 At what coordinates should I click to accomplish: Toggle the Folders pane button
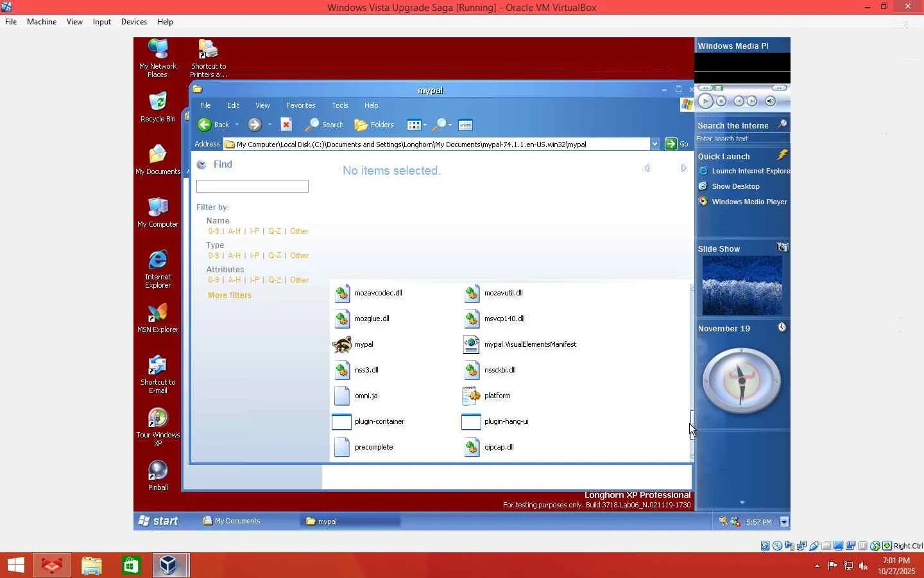(374, 125)
